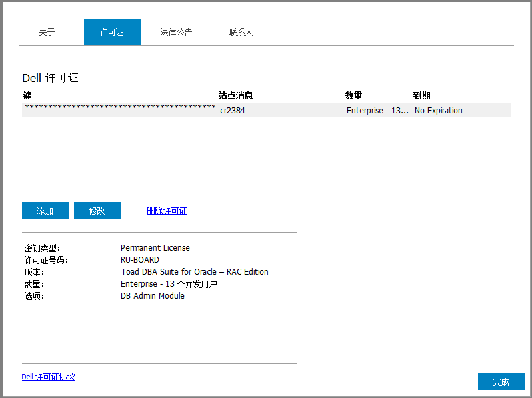Open the 删除许可证 link
The image size is (532, 398).
(167, 211)
